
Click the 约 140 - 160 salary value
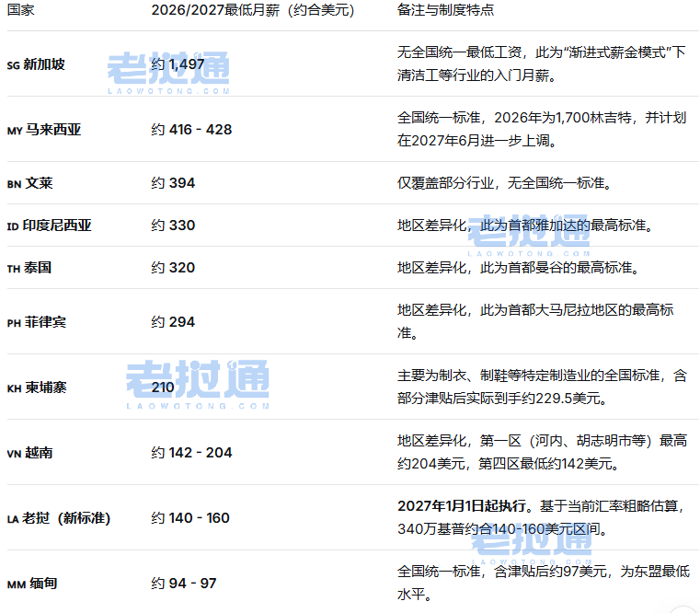pos(190,518)
